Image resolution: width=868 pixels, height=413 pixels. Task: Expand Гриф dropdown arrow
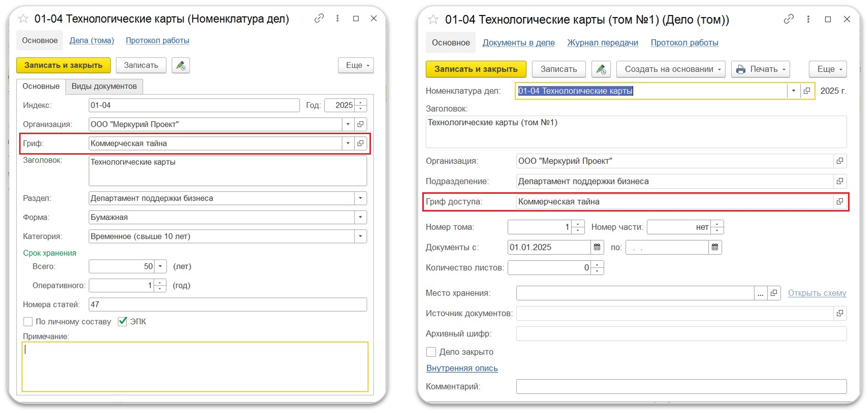point(348,144)
